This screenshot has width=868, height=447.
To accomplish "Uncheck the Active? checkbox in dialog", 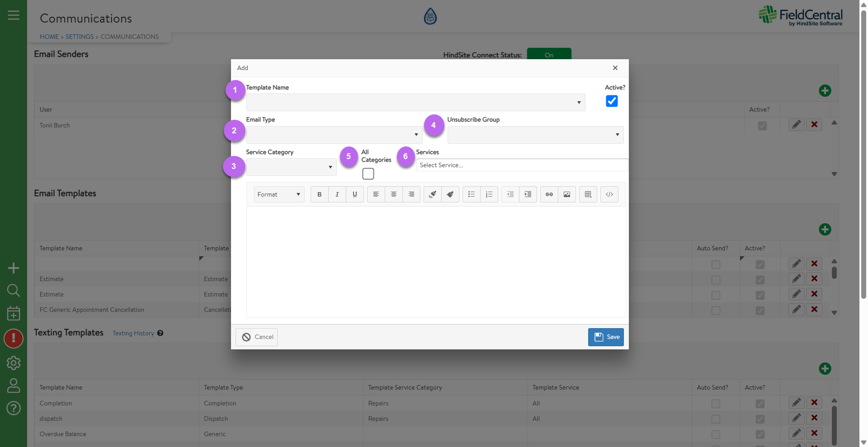I will coord(612,101).
